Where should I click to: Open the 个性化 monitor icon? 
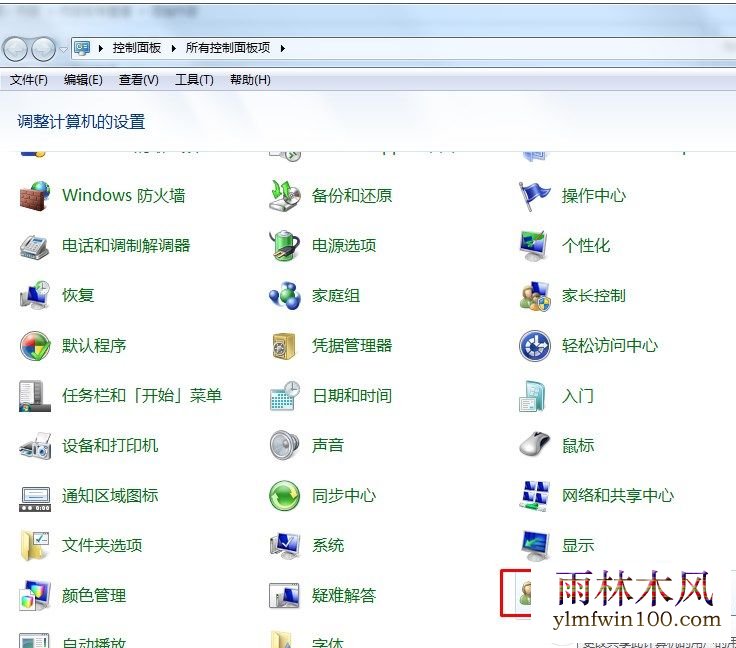[534, 245]
